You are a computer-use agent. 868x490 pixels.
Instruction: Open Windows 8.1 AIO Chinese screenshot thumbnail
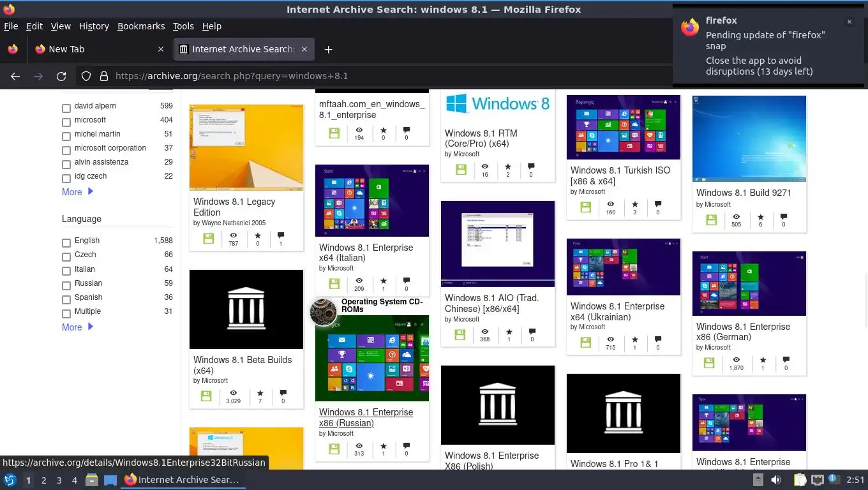point(498,244)
